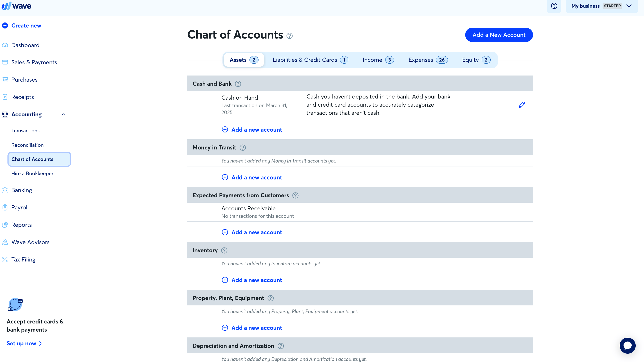Image resolution: width=644 pixels, height=362 pixels.
Task: Click the pencil icon to edit Cash on Hand
Action: coord(522,105)
